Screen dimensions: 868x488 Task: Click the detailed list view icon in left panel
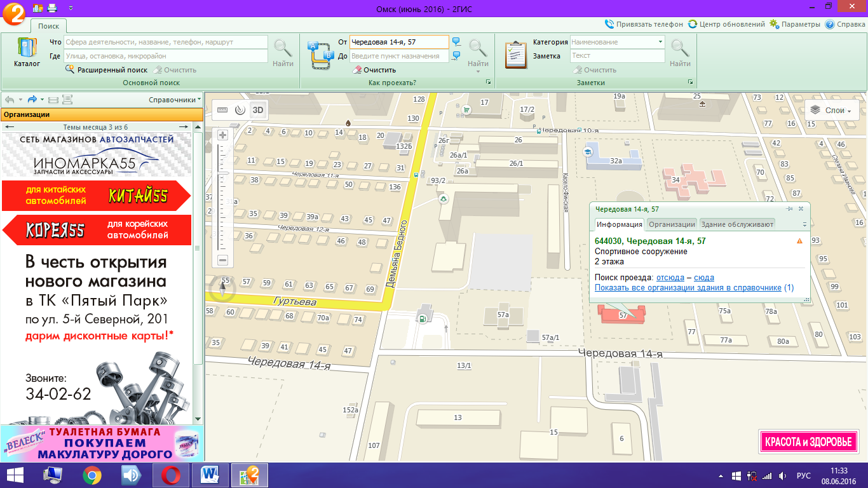[x=67, y=100]
